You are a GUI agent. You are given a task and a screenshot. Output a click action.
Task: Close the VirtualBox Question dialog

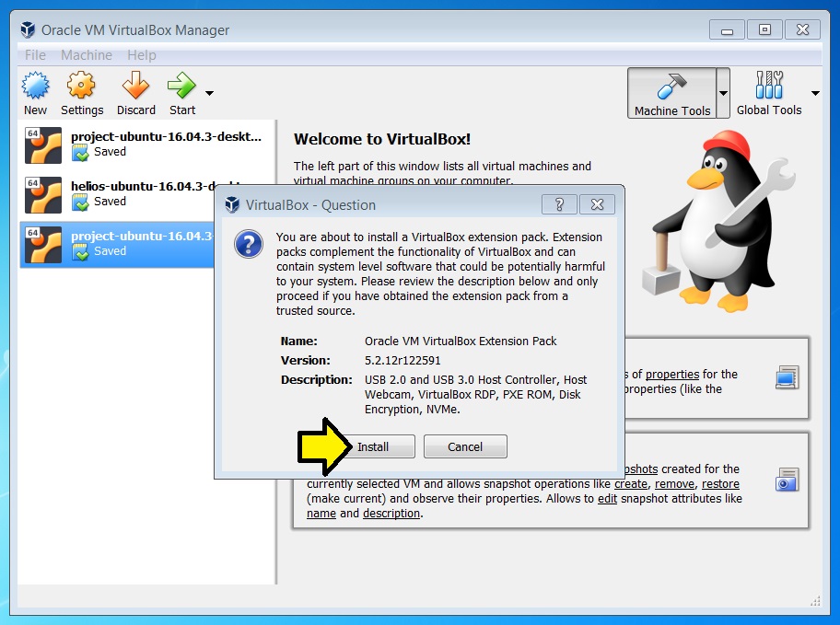click(598, 204)
